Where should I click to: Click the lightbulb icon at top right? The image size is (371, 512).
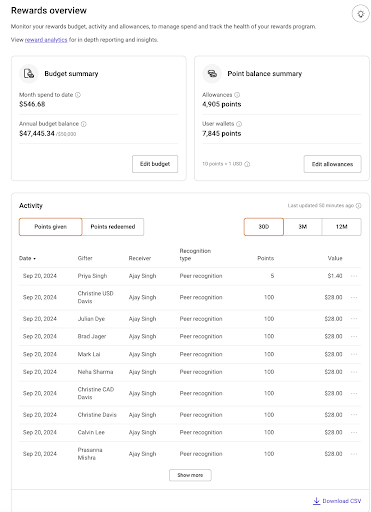(360, 14)
